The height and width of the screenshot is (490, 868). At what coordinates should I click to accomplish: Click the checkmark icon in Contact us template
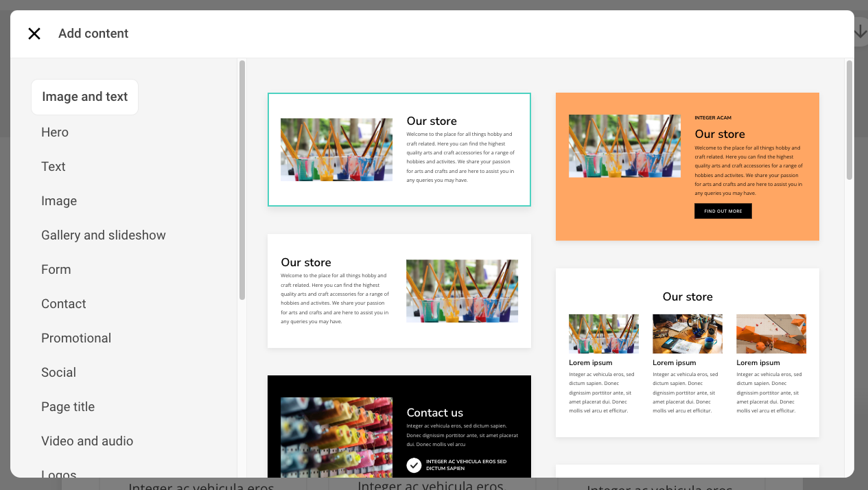click(414, 465)
